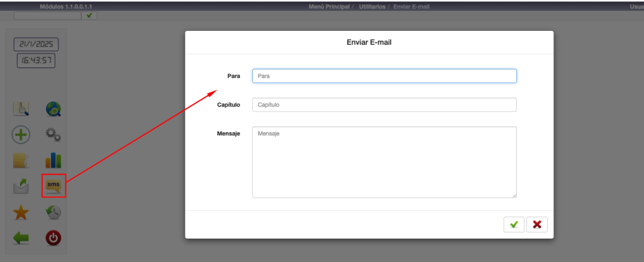Click the green back arrow icon

pyautogui.click(x=21, y=239)
